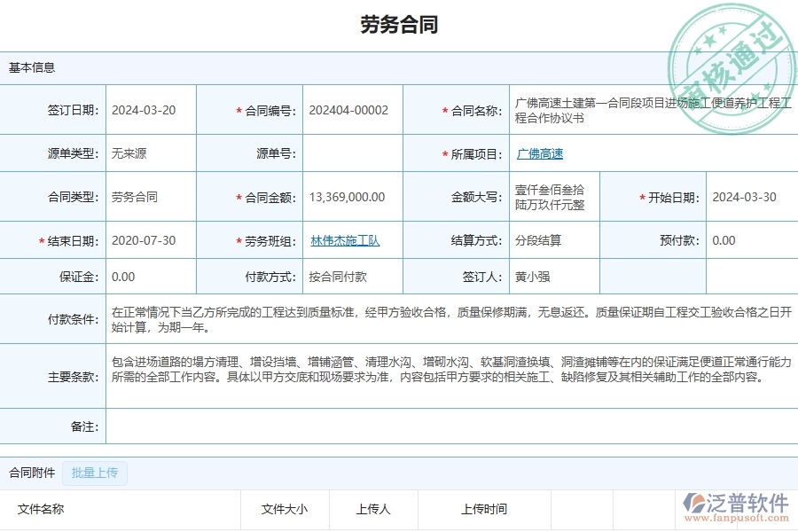Open the 付款方式 payment method dropdown
The image size is (798, 532).
tap(350, 276)
